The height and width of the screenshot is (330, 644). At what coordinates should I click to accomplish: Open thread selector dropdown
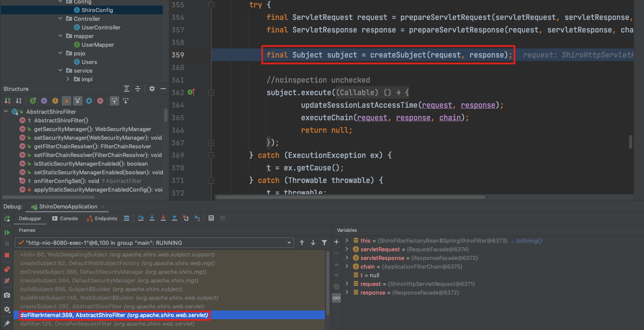point(155,243)
